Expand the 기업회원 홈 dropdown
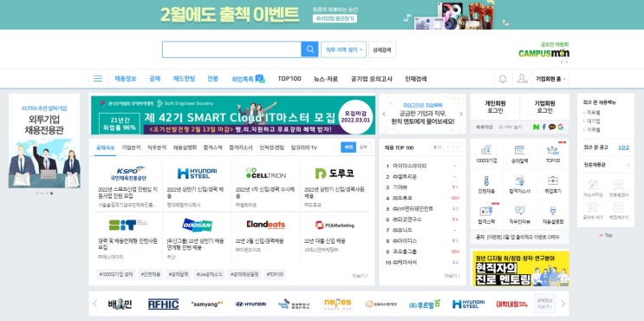This screenshot has height=321, width=644. pyautogui.click(x=550, y=78)
